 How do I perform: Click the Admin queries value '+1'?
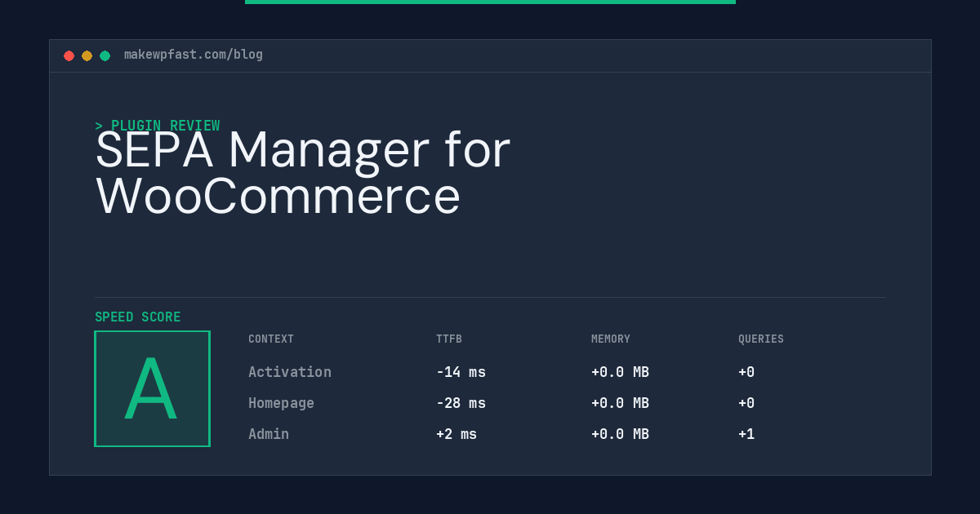(746, 434)
